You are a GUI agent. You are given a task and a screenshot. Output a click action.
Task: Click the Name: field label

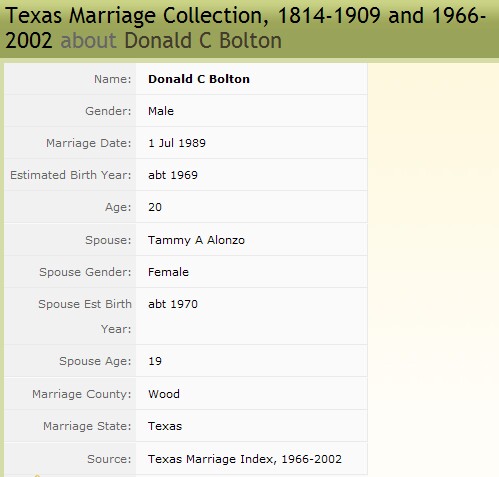tap(113, 79)
